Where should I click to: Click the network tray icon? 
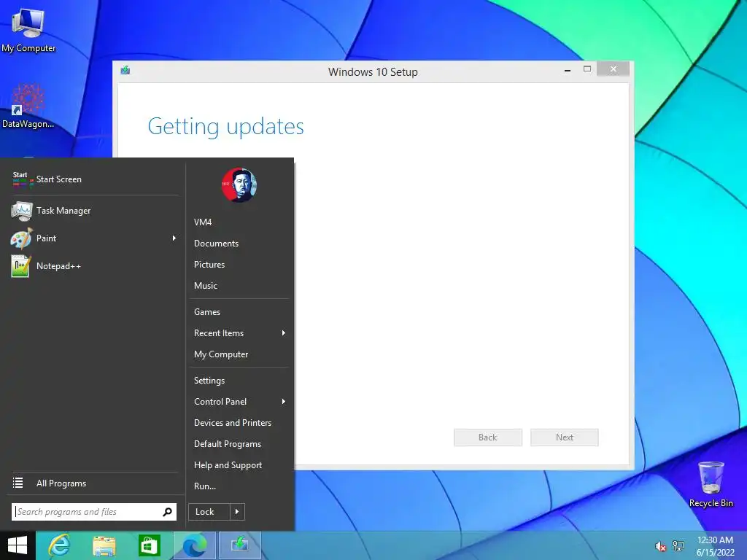point(678,547)
